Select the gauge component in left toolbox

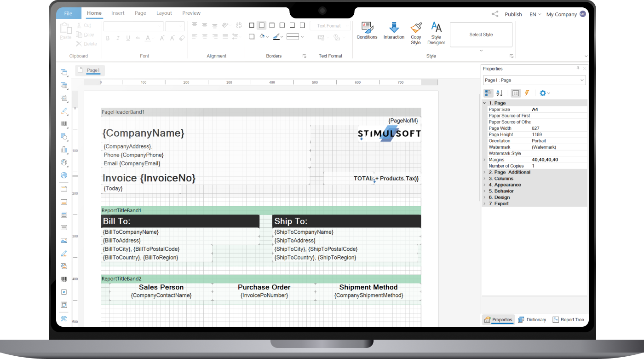[64, 162]
